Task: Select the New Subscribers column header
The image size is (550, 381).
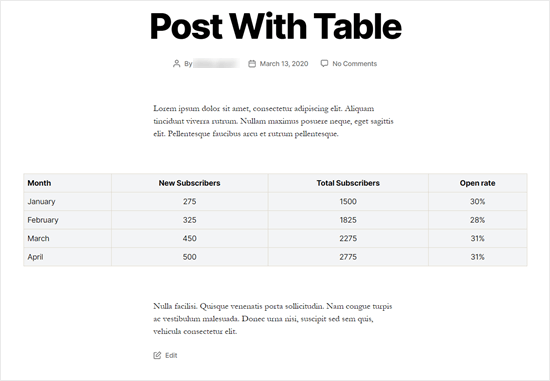Action: tap(189, 183)
